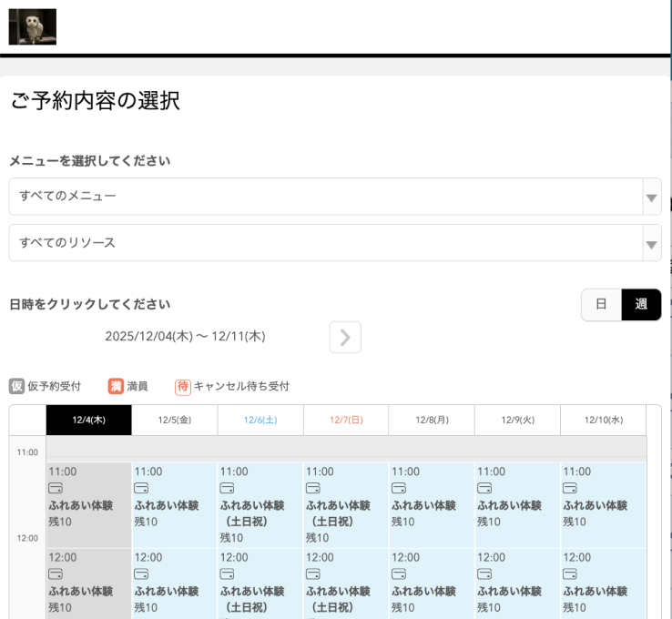Click the 待 waitlist legend icon
Screen dimensions: 672x619
tap(183, 387)
